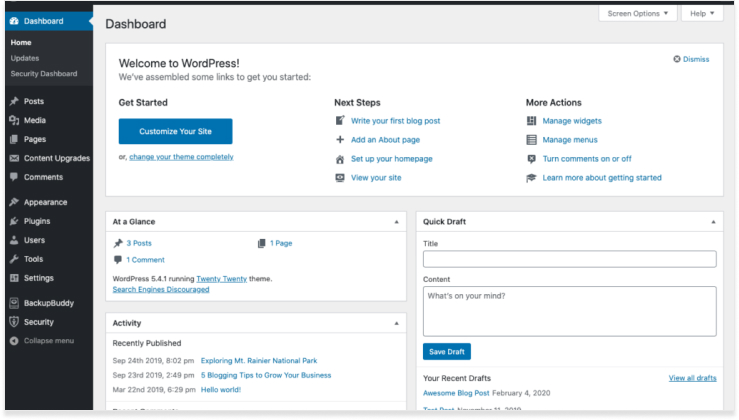This screenshot has width=739, height=420.
Task: Click the Tools wrench icon
Action: [x=14, y=259]
